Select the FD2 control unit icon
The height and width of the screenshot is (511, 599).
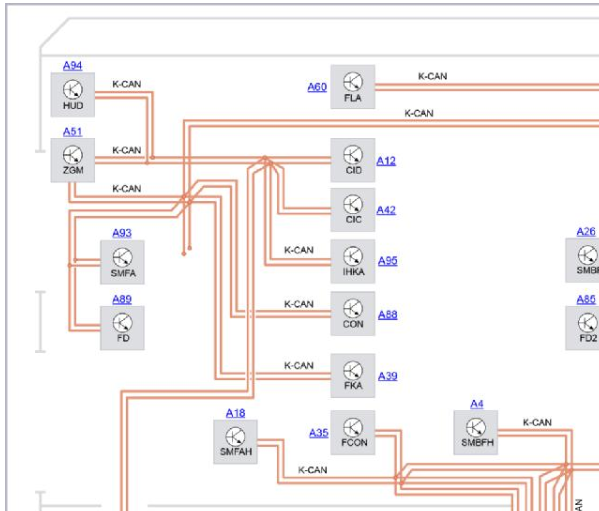[583, 328]
